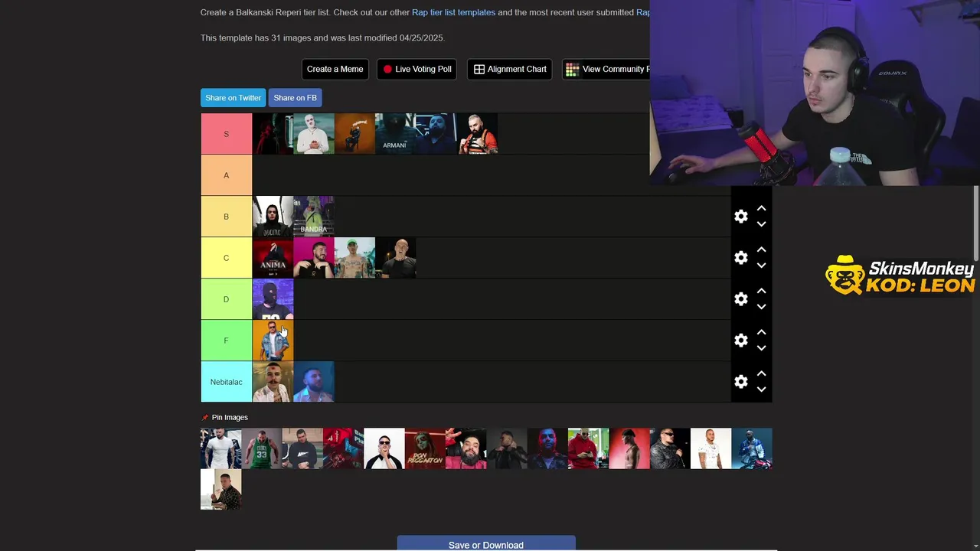980x551 pixels.
Task: Click the page vertical scrollbar
Action: tap(976, 222)
